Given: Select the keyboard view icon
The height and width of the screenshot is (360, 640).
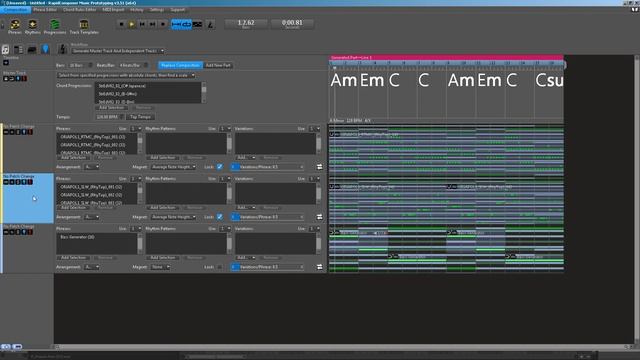Looking at the screenshot, I should [x=32, y=50].
